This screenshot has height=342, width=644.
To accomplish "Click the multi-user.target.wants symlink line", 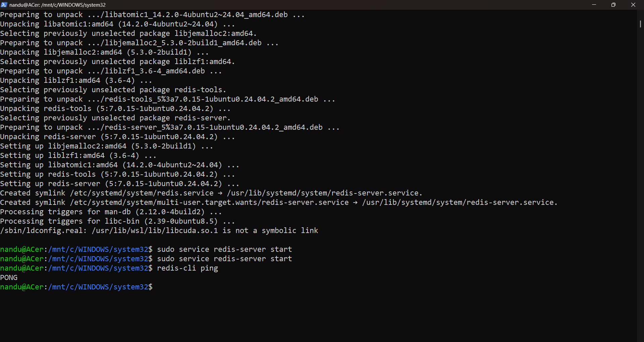I will [278, 203].
